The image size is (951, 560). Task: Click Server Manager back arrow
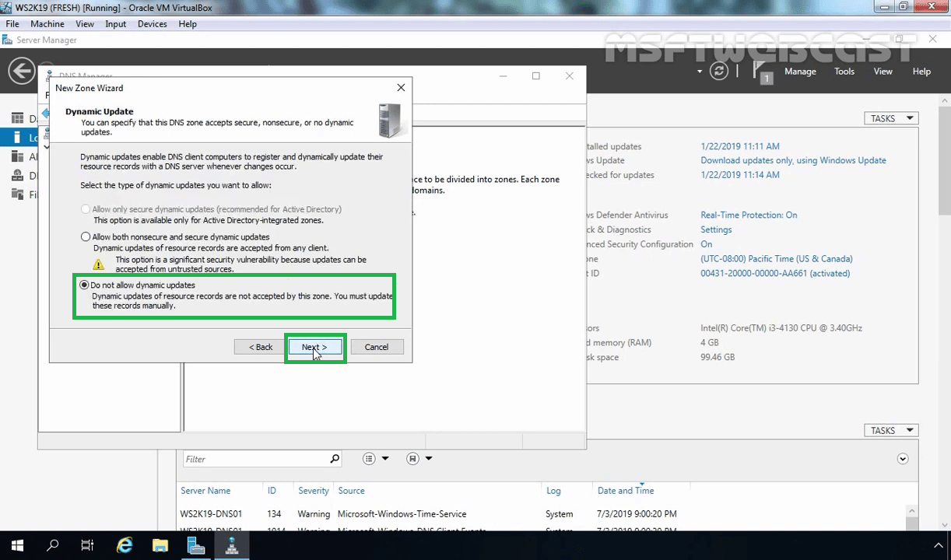coord(21,71)
